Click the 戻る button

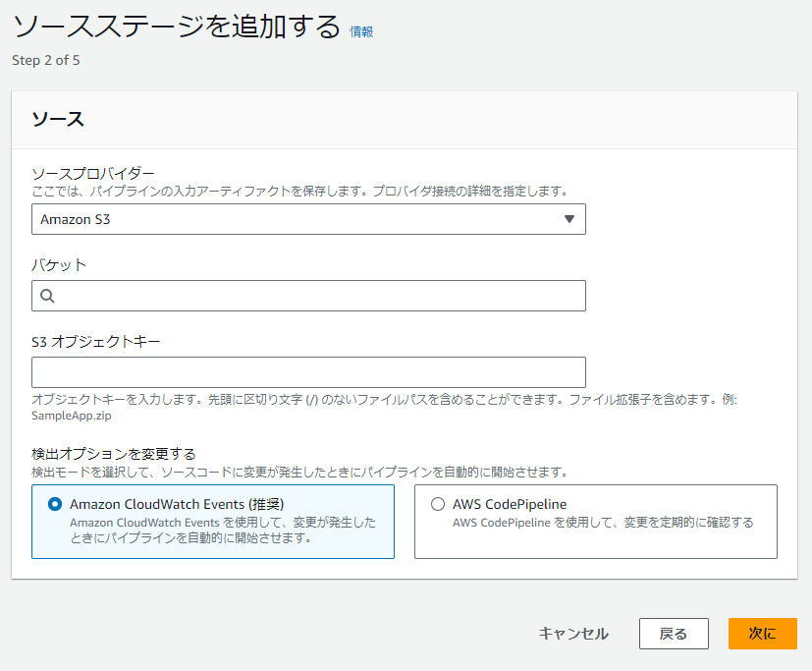point(674,633)
